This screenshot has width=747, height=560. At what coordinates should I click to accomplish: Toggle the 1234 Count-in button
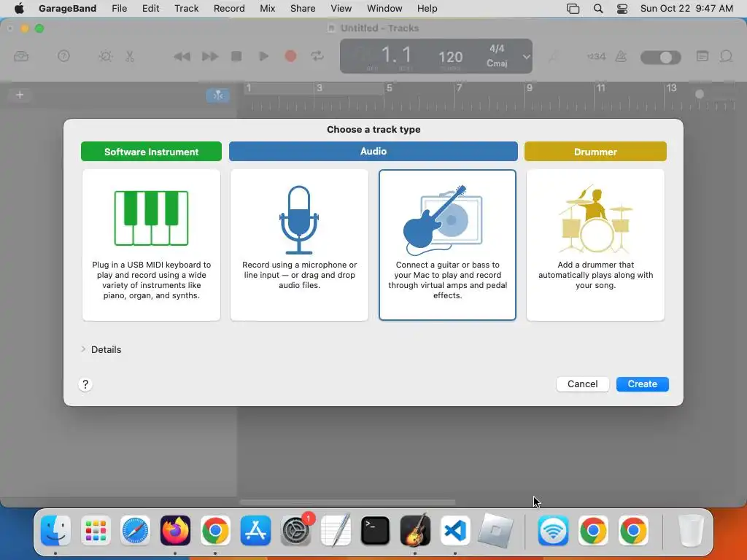click(x=596, y=56)
